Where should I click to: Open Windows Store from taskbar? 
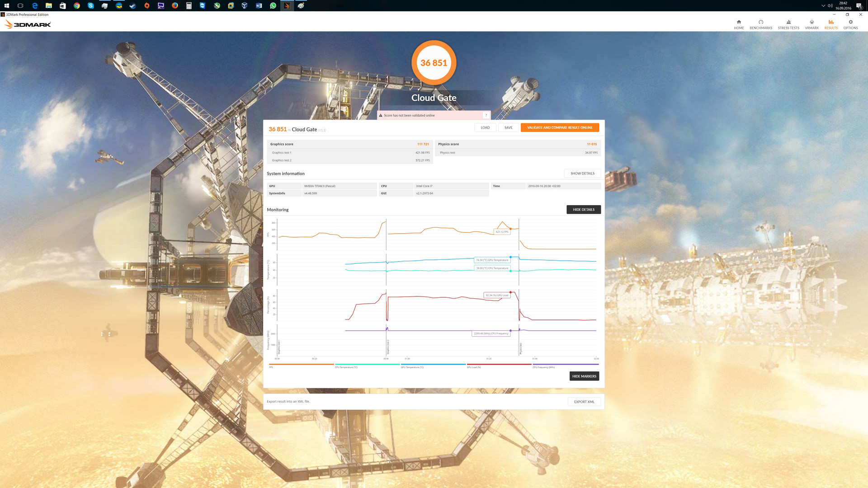[x=63, y=5]
